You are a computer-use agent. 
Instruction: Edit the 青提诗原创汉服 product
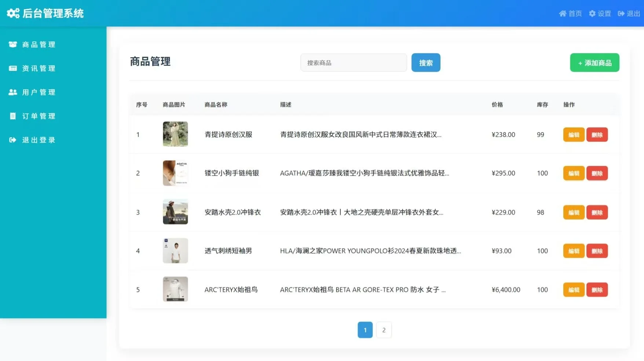click(x=574, y=135)
